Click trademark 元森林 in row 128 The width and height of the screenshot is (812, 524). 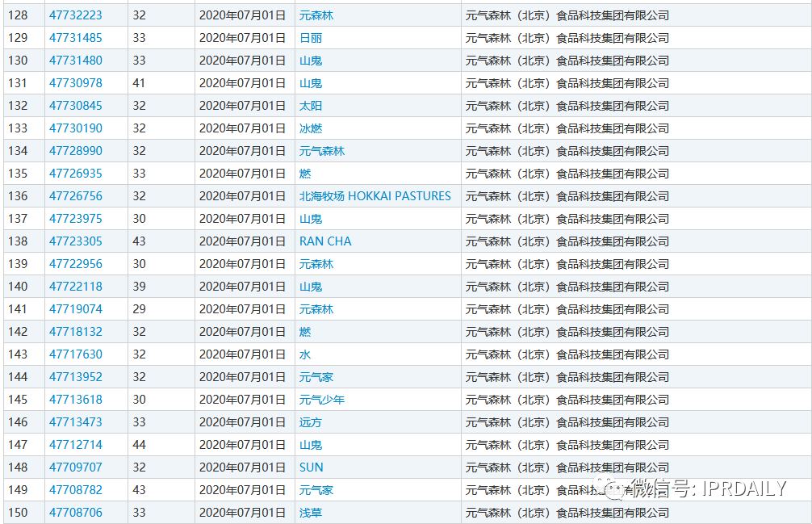pyautogui.click(x=316, y=15)
